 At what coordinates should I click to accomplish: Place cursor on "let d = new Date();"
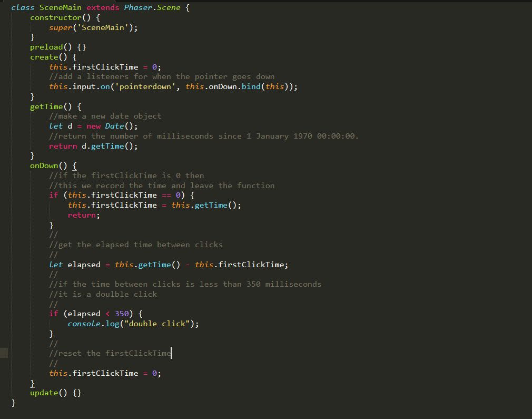[x=93, y=126]
